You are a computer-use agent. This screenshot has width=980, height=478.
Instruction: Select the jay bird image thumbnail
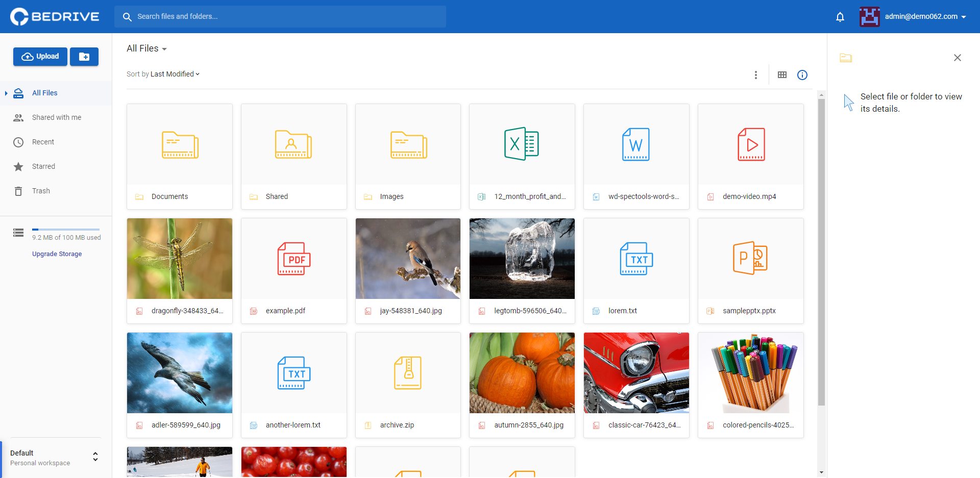point(408,259)
